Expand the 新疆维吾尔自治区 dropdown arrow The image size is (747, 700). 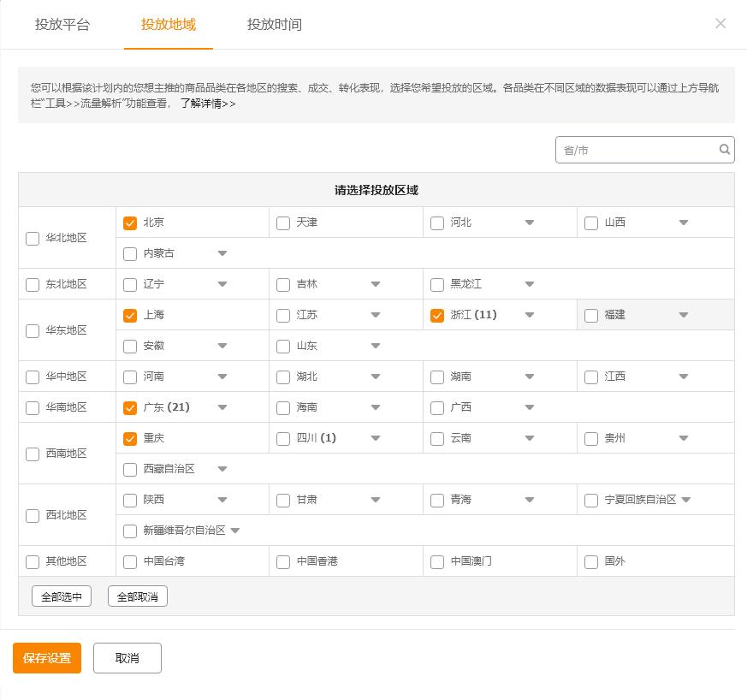pos(235,530)
